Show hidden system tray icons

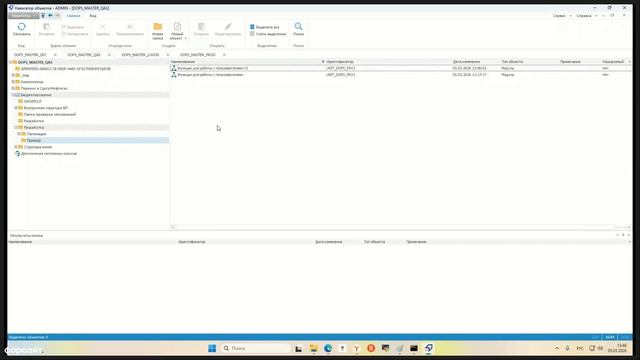(x=557, y=348)
